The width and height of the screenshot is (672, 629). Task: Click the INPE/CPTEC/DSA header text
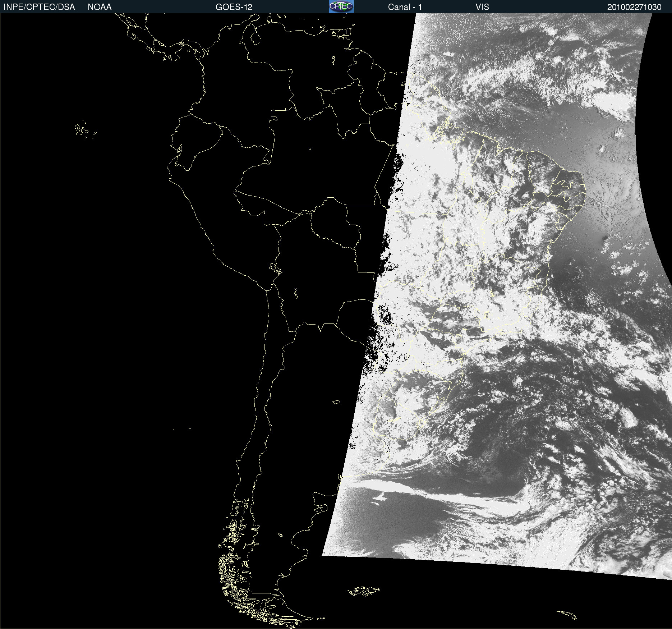tap(39, 7)
